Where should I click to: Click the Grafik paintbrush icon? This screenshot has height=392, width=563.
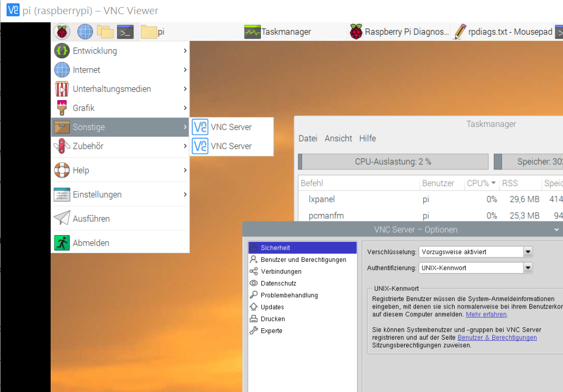62,108
